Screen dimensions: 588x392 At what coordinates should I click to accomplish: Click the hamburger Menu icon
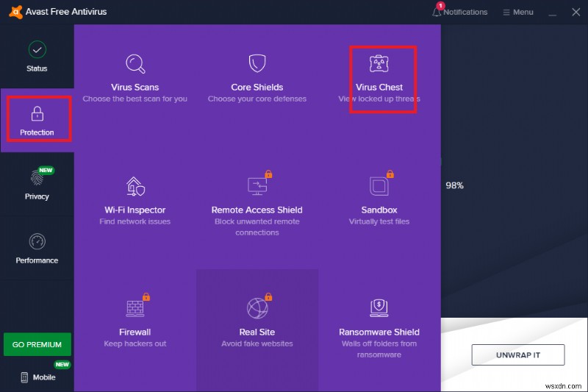pos(506,13)
